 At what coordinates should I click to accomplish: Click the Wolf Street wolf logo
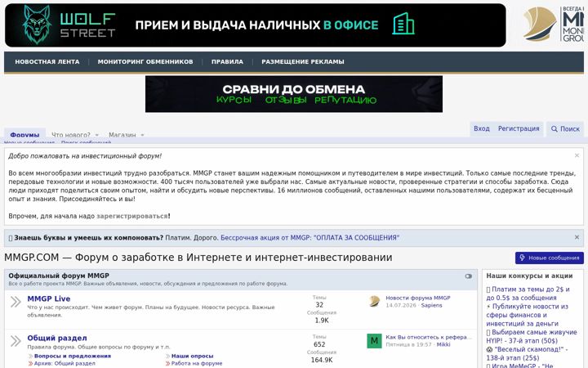coord(37,25)
